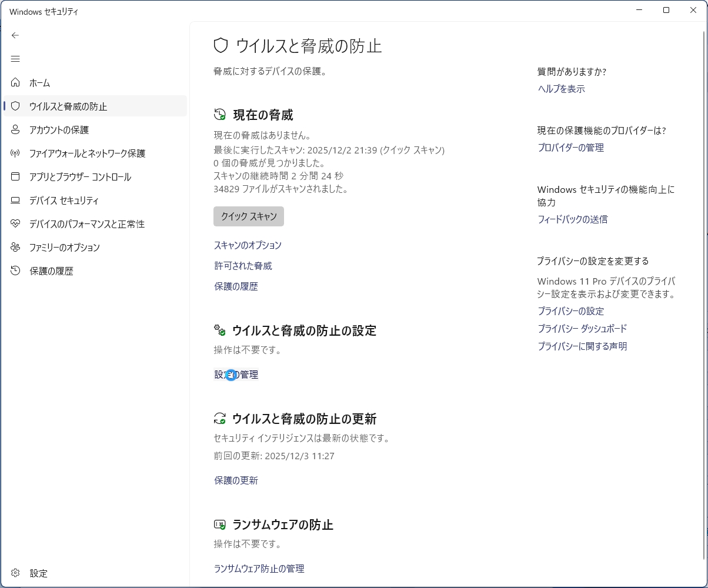Toggle the hamburger navigation menu
708x588 pixels.
click(15, 59)
